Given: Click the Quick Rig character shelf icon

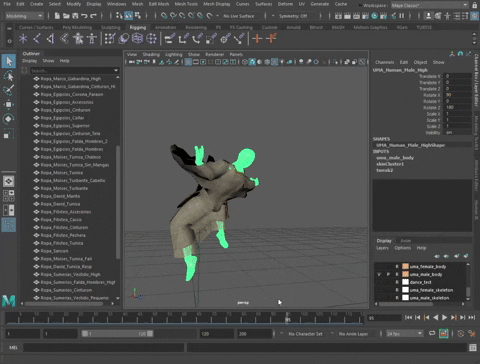Looking at the screenshot, I should pos(78,39).
